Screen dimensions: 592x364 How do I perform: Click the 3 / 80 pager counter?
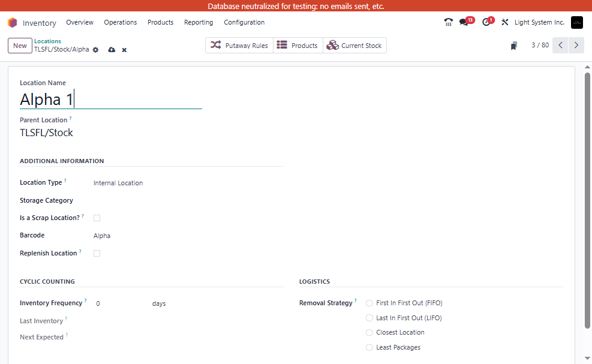pos(540,46)
